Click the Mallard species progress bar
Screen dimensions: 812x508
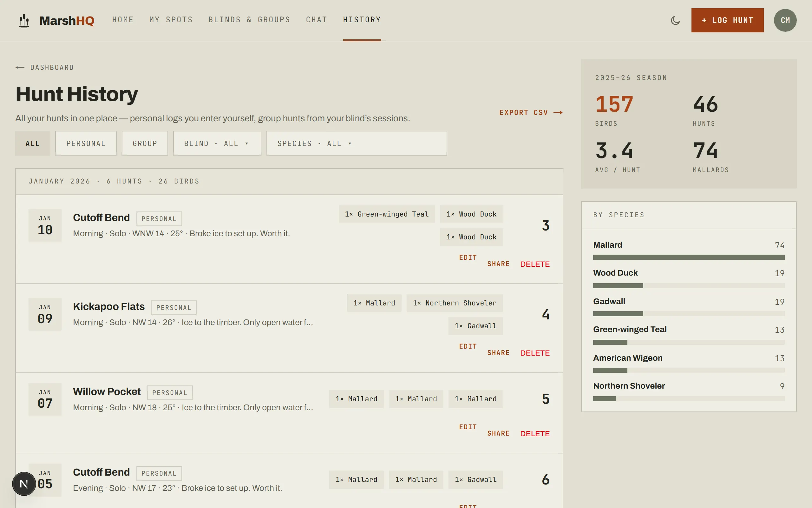(x=689, y=257)
